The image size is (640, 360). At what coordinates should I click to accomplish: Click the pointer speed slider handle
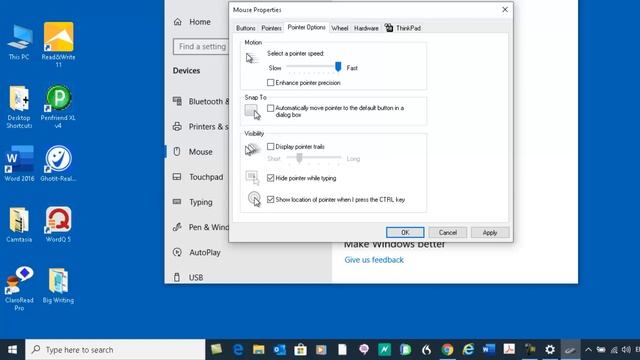(x=338, y=67)
